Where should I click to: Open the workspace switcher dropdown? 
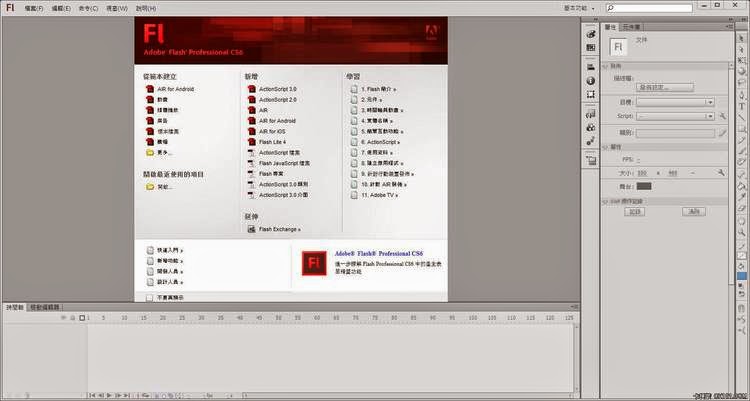(579, 8)
